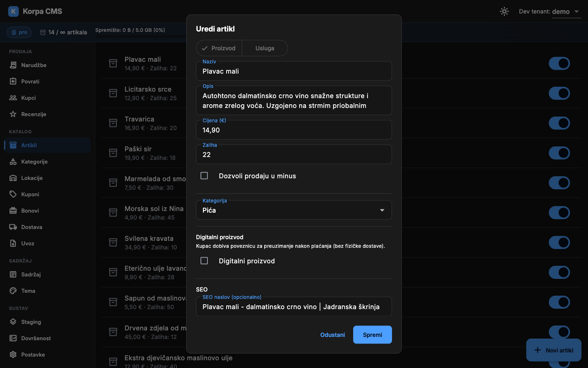Click the Staging layers icon
Viewport: 588px width, 368px height.
tap(13, 322)
